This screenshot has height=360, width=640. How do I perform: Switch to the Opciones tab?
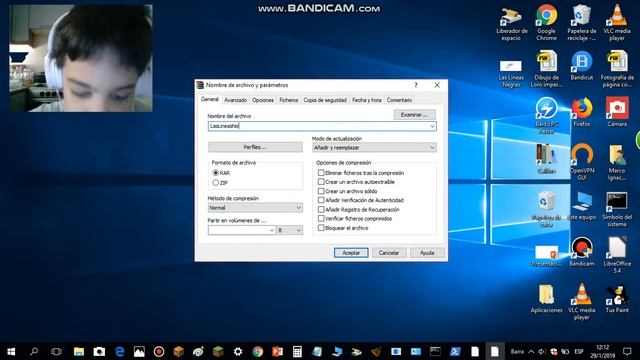pyautogui.click(x=263, y=100)
